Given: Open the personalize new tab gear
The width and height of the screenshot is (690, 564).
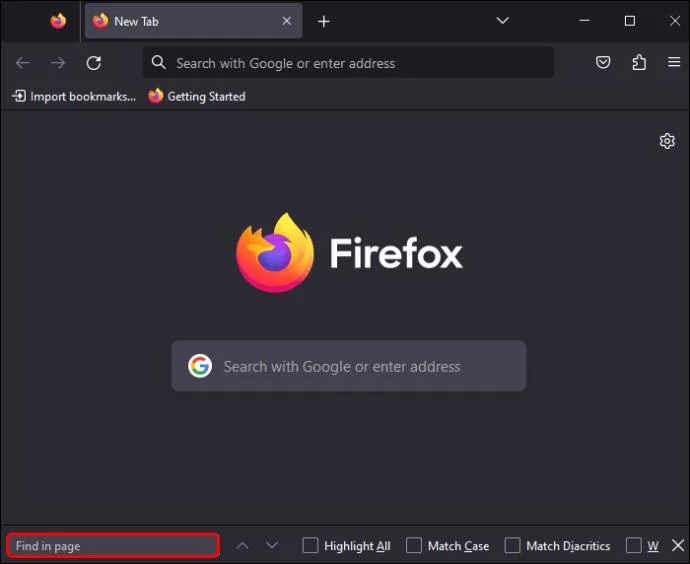Looking at the screenshot, I should click(x=667, y=141).
